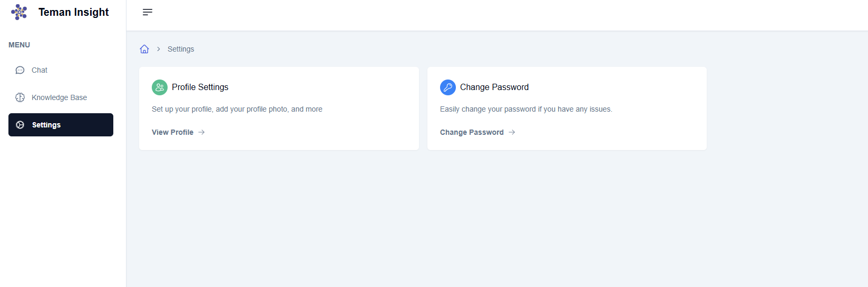Screen dimensions: 868x287
Task: Click the home breadcrumb icon
Action: [x=144, y=49]
